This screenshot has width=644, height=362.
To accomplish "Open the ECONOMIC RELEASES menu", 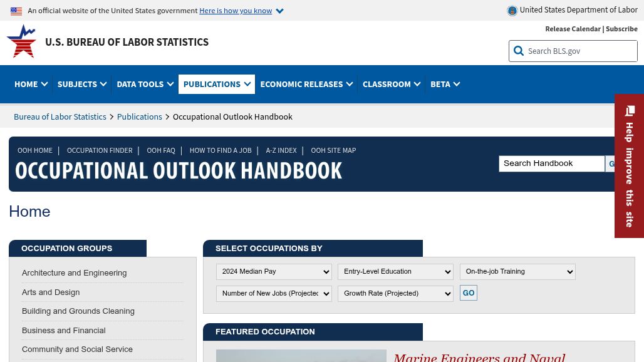I will point(306,84).
